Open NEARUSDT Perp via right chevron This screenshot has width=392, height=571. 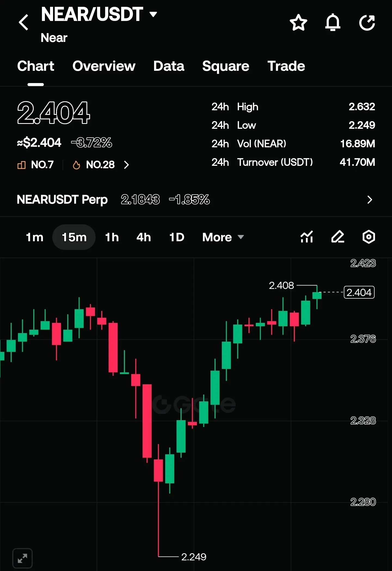click(x=369, y=200)
